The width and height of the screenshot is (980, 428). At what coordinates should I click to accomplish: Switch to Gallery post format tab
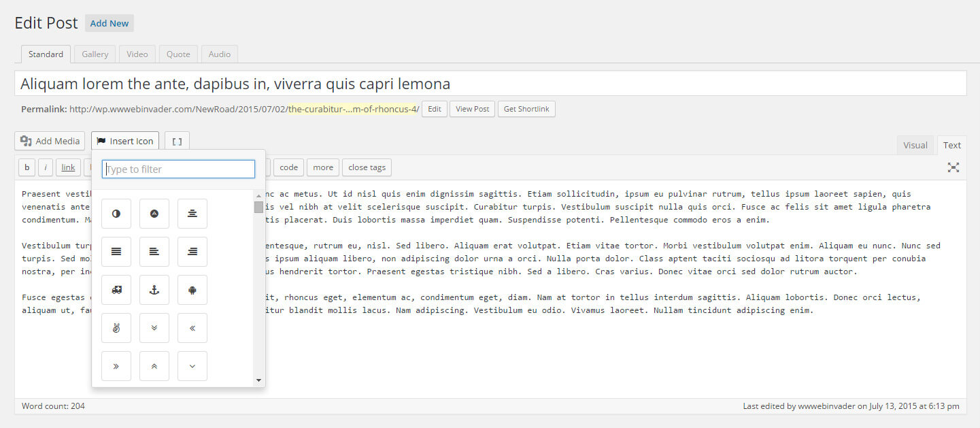click(x=95, y=54)
